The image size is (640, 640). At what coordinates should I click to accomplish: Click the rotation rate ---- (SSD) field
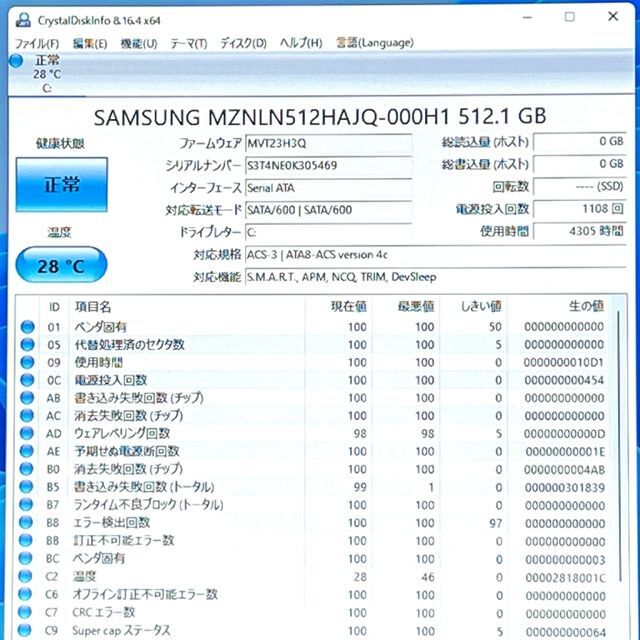580,187
